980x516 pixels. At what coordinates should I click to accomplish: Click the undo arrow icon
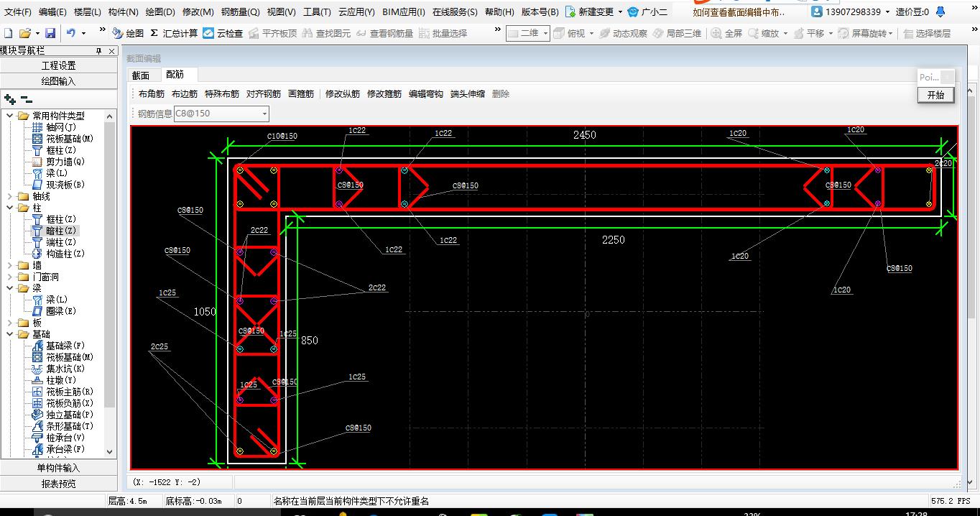(70, 33)
